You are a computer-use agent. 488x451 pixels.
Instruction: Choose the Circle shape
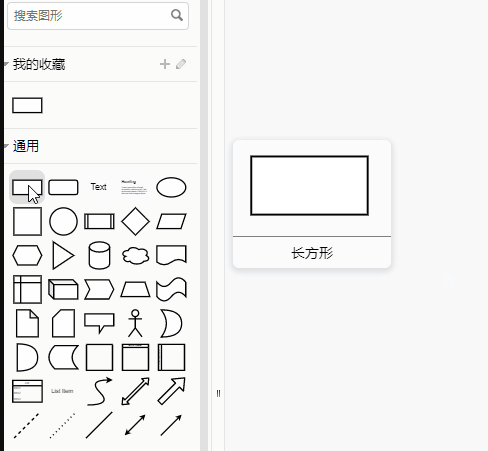pos(63,221)
